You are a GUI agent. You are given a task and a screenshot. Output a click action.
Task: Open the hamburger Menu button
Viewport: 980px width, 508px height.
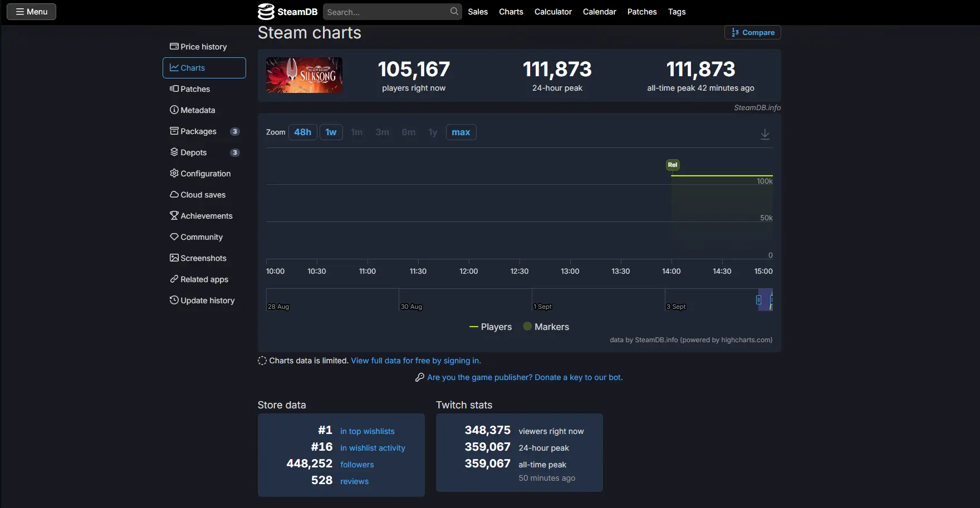pos(31,12)
